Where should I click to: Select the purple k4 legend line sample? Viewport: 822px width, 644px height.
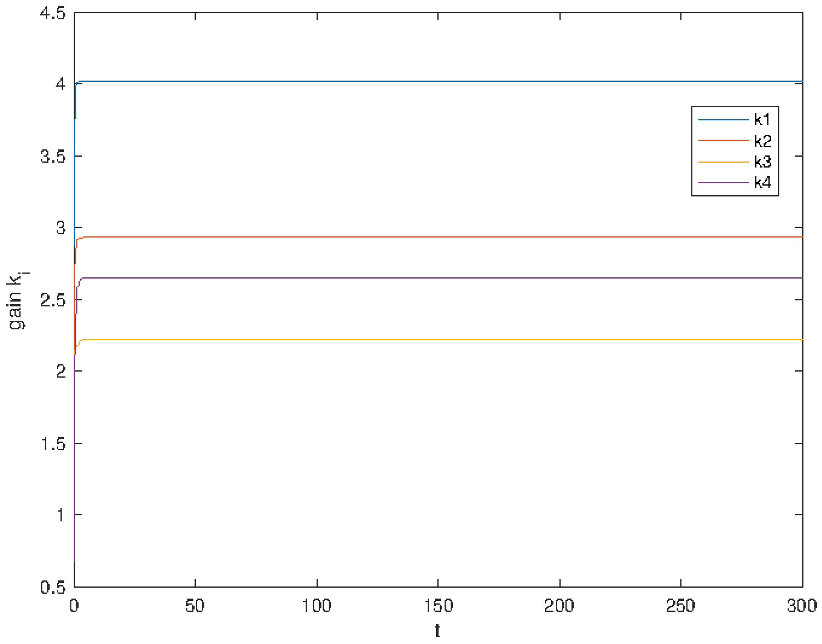pos(723,183)
